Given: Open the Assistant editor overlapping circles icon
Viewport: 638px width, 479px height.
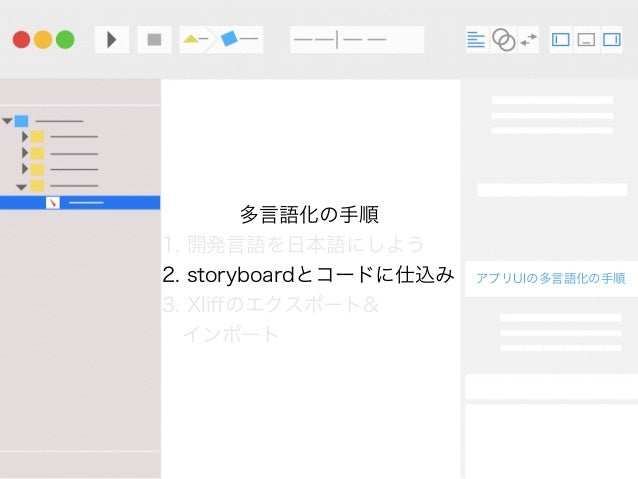Looking at the screenshot, I should pyautogui.click(x=503, y=39).
